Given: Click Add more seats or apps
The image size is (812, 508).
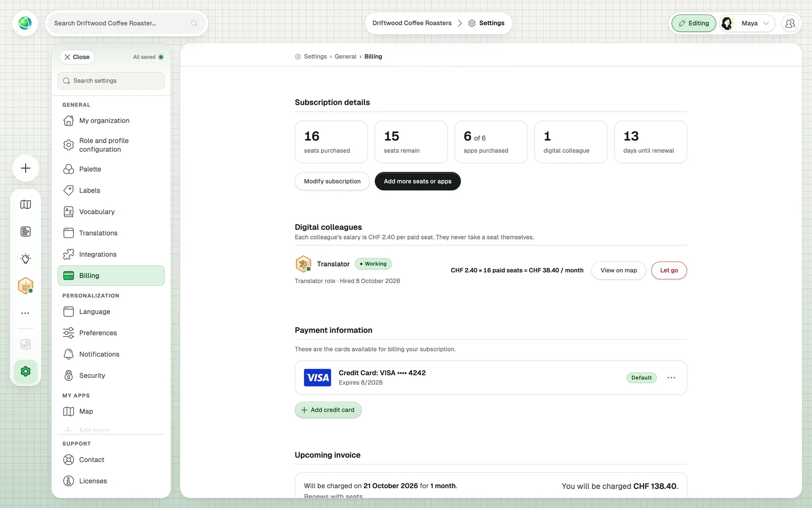Looking at the screenshot, I should 418,181.
